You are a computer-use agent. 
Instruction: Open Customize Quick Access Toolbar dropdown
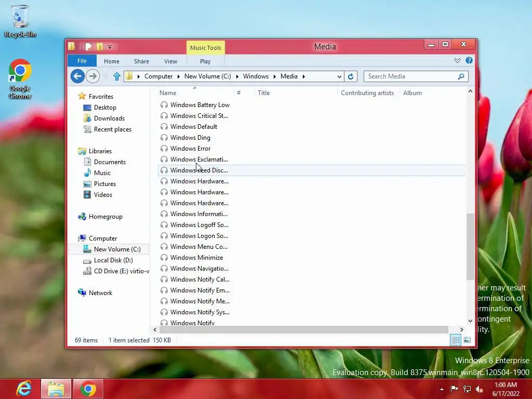pos(110,47)
